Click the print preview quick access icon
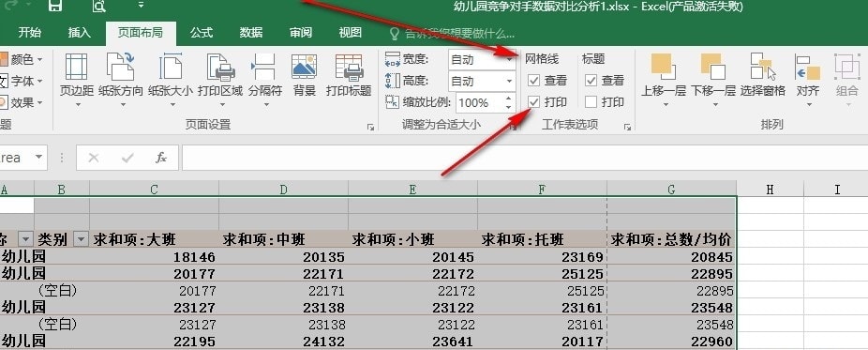Viewport: 868px width, 350px height. coord(99,6)
